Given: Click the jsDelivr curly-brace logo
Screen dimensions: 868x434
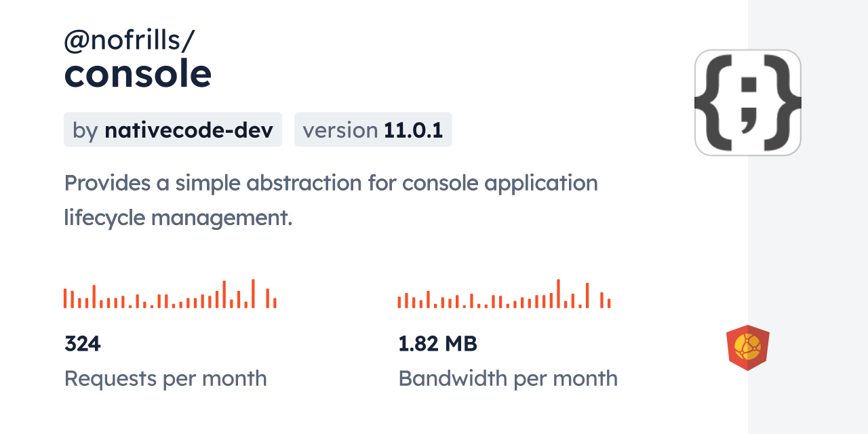Looking at the screenshot, I should 748,101.
